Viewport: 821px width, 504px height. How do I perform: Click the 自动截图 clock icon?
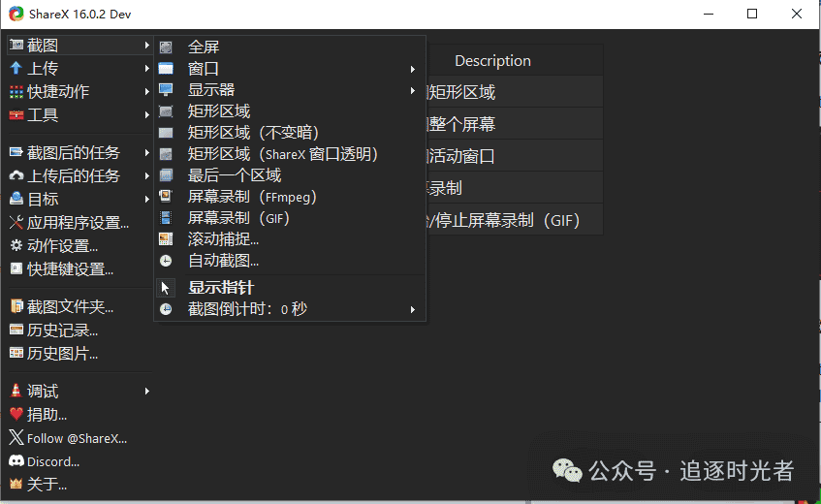[x=166, y=261]
